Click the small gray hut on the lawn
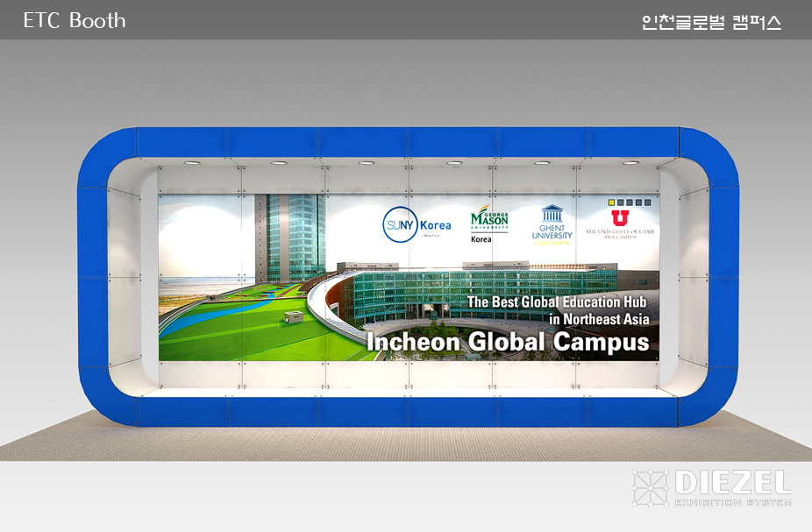This screenshot has height=532, width=812. click(x=294, y=316)
